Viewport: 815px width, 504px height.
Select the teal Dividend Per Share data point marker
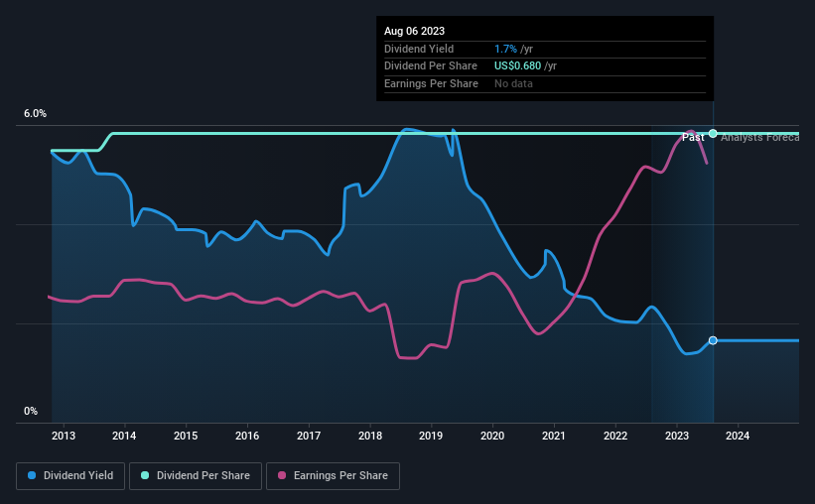[713, 134]
